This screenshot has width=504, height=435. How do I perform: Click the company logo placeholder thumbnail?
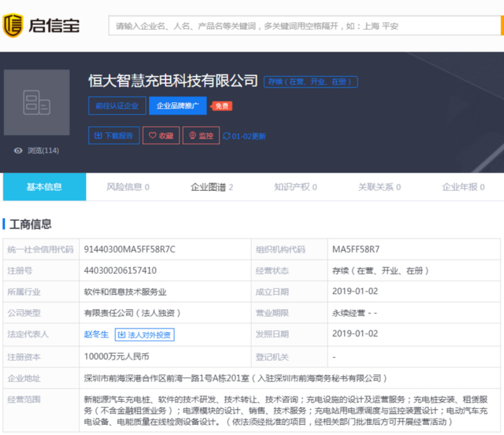click(36, 103)
